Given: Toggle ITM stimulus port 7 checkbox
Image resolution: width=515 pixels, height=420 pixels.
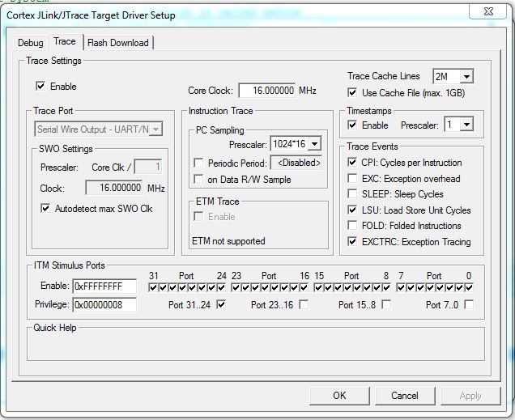Looking at the screenshot, I should click(400, 288).
